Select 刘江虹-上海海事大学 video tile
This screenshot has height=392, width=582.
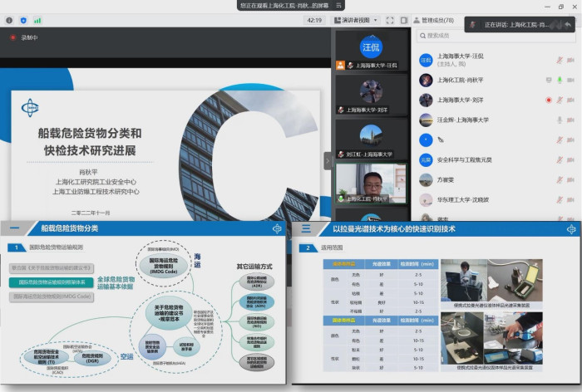(371, 139)
